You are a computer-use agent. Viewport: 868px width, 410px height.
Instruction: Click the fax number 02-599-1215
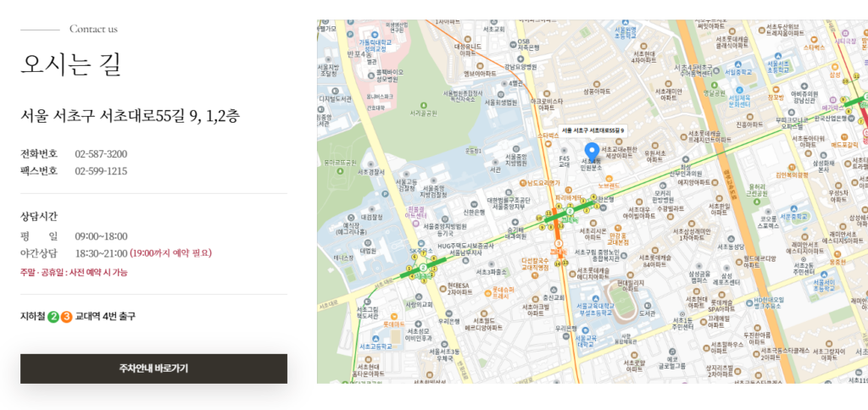tap(101, 171)
